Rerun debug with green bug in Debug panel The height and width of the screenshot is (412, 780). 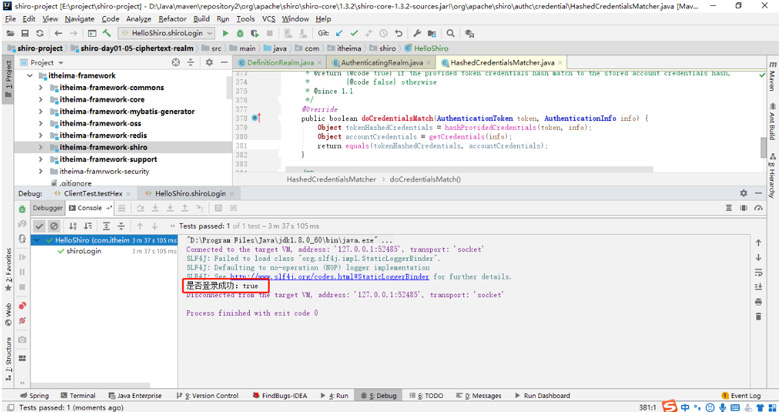click(x=22, y=209)
